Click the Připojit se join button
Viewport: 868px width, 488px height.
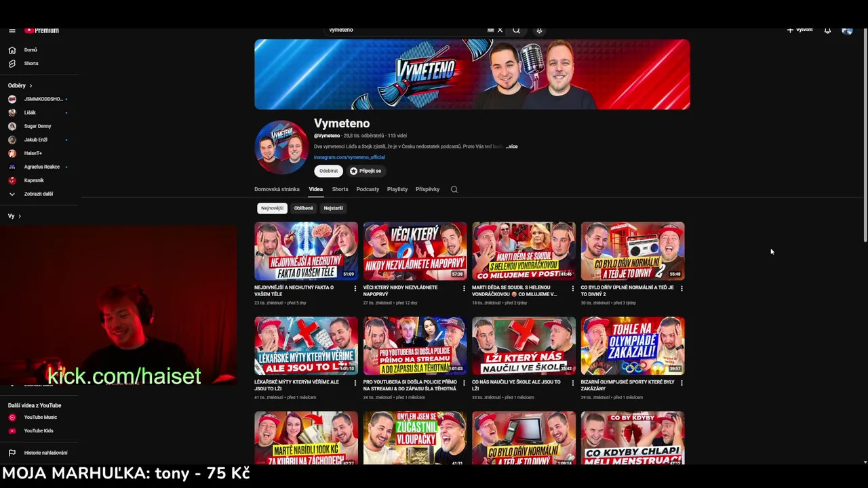pos(366,171)
